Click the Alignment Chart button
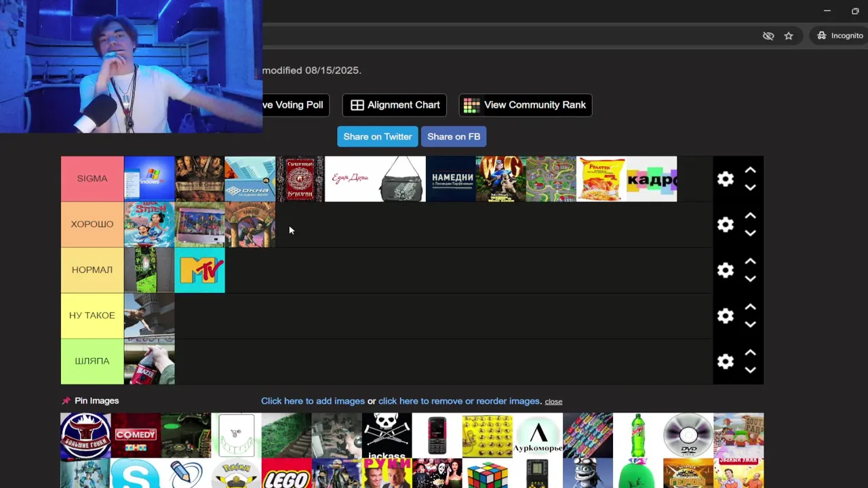Image resolution: width=868 pixels, height=488 pixels. point(395,105)
